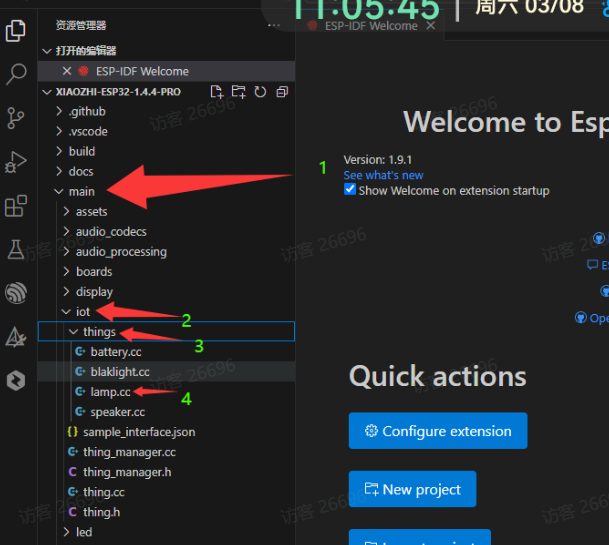
Task: Open the Extensions view
Action: 16,206
